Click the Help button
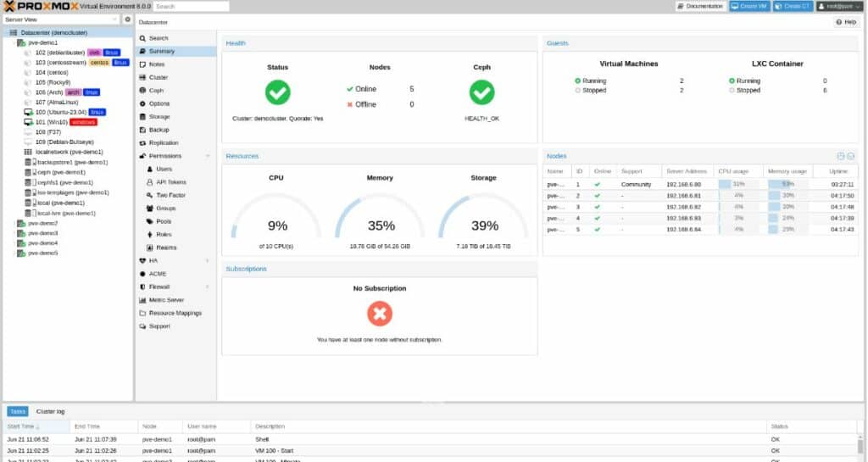 click(847, 22)
